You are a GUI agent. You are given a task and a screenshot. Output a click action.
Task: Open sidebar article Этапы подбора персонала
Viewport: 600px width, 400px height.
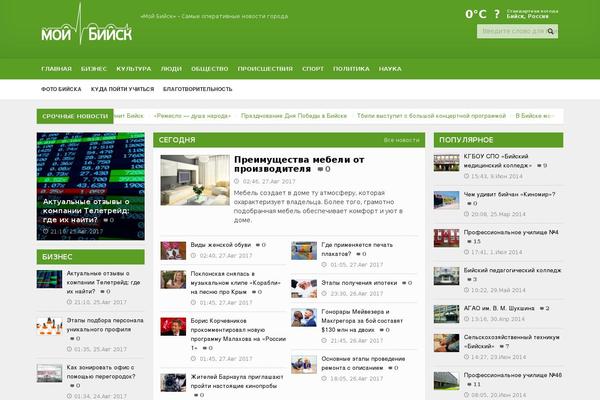[x=105, y=325]
